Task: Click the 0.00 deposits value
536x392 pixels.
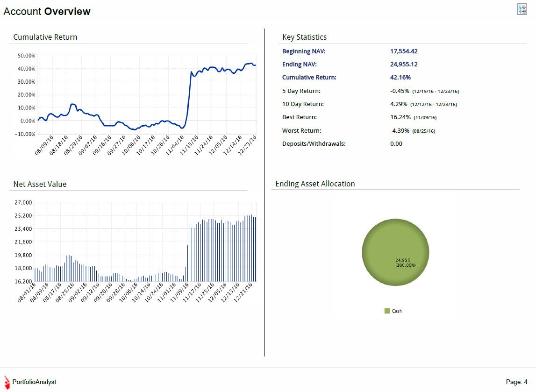Action: pyautogui.click(x=396, y=143)
